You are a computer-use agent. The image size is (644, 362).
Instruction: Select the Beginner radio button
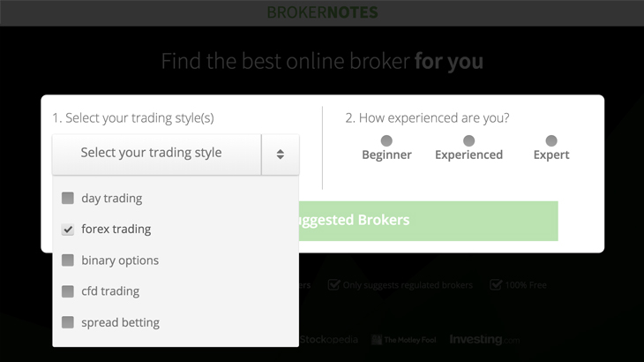tap(386, 141)
